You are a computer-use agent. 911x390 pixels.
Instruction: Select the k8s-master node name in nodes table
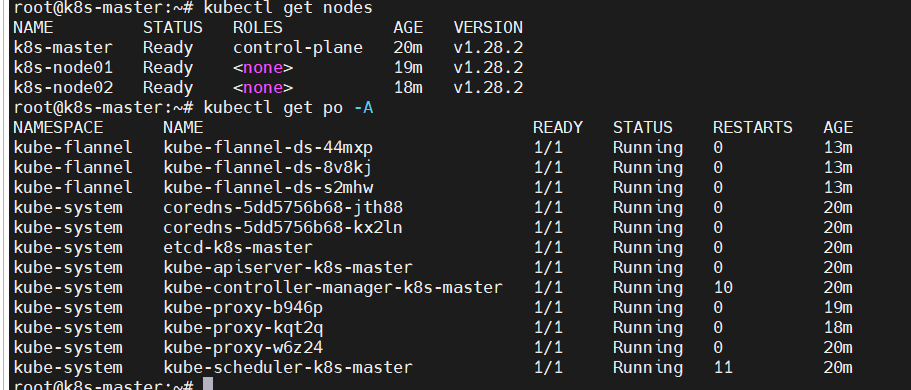point(63,48)
